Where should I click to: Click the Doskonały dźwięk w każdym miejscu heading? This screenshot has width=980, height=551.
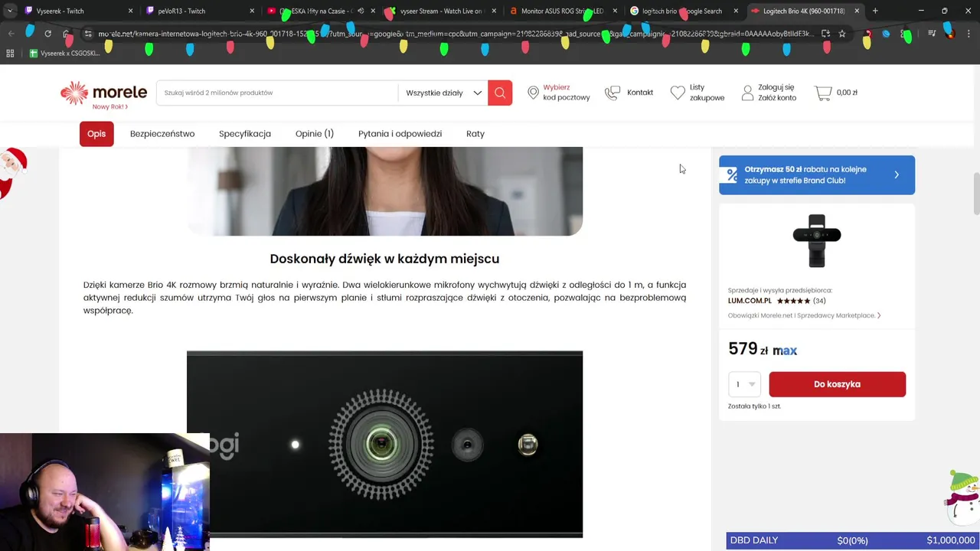click(x=384, y=259)
